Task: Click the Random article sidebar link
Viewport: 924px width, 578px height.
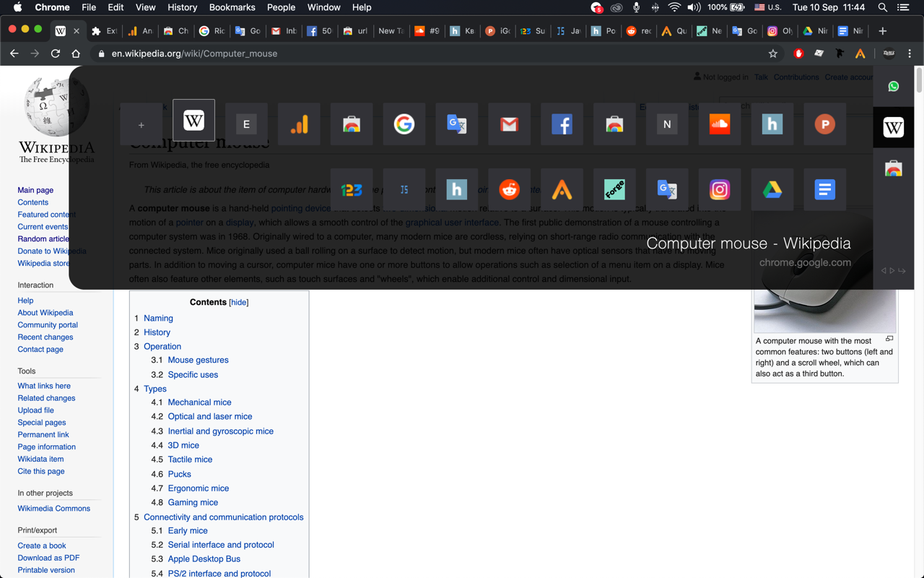Action: click(43, 239)
